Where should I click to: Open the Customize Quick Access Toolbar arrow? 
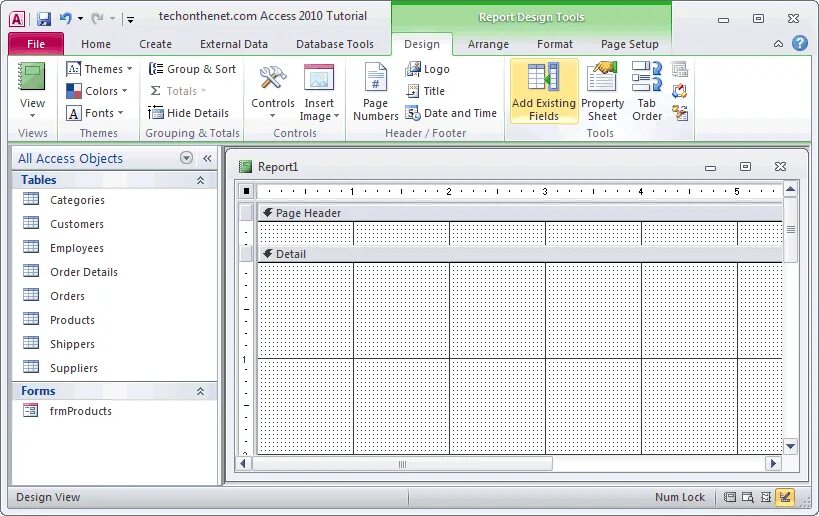[130, 20]
